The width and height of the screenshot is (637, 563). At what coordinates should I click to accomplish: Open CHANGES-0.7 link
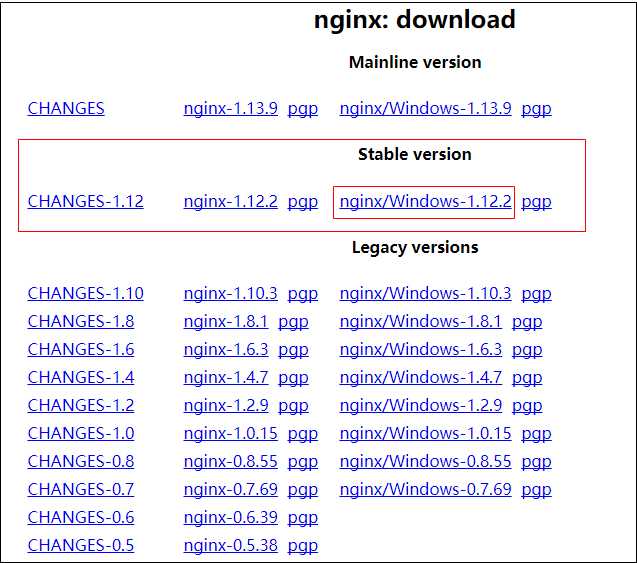[81, 489]
